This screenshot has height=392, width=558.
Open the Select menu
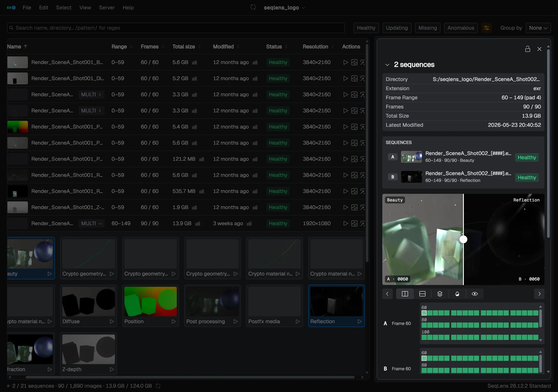pos(64,8)
